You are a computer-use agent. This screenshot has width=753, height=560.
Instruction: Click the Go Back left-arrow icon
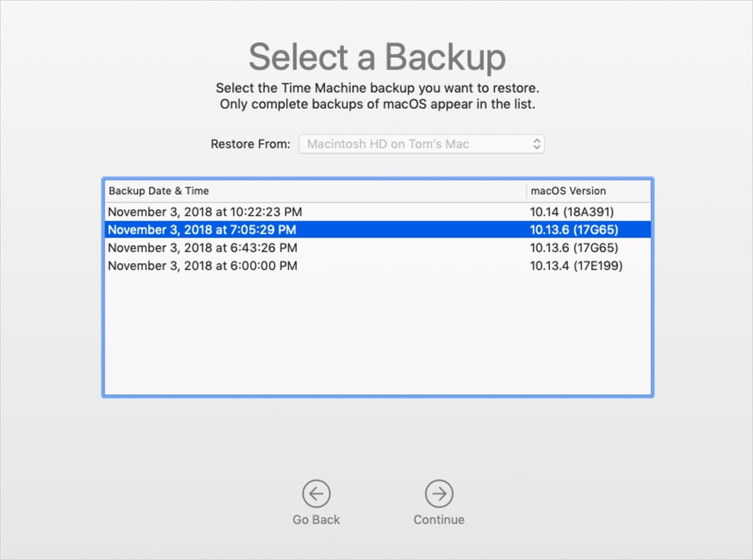click(x=316, y=494)
